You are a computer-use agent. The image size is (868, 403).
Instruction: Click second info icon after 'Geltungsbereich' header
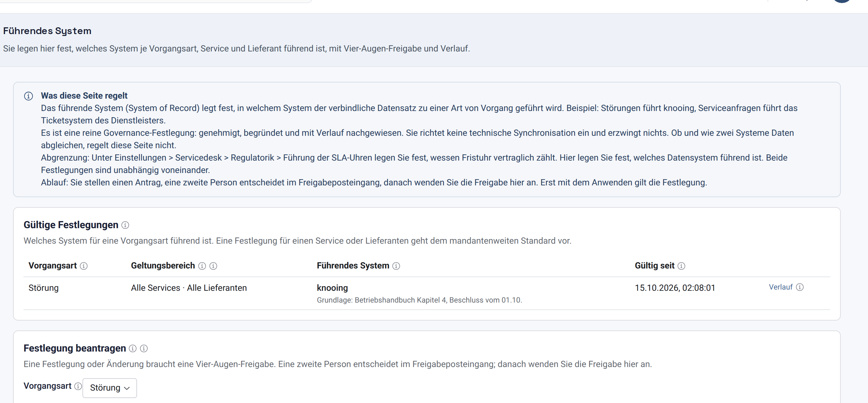pyautogui.click(x=213, y=266)
